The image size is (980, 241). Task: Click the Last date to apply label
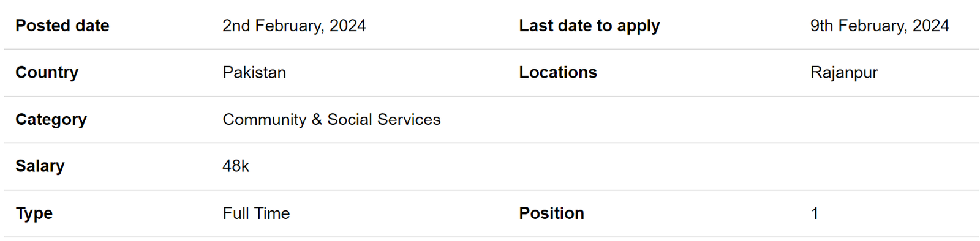589,26
